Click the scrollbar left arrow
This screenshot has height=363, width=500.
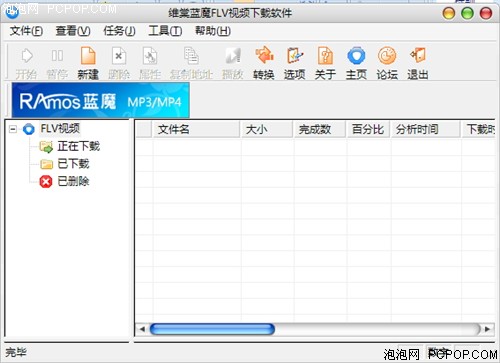point(142,329)
